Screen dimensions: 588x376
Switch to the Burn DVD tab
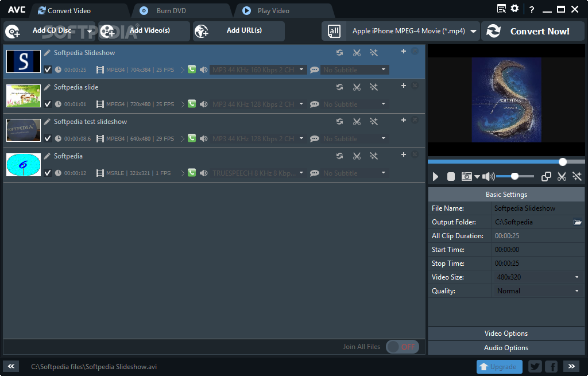pos(171,11)
